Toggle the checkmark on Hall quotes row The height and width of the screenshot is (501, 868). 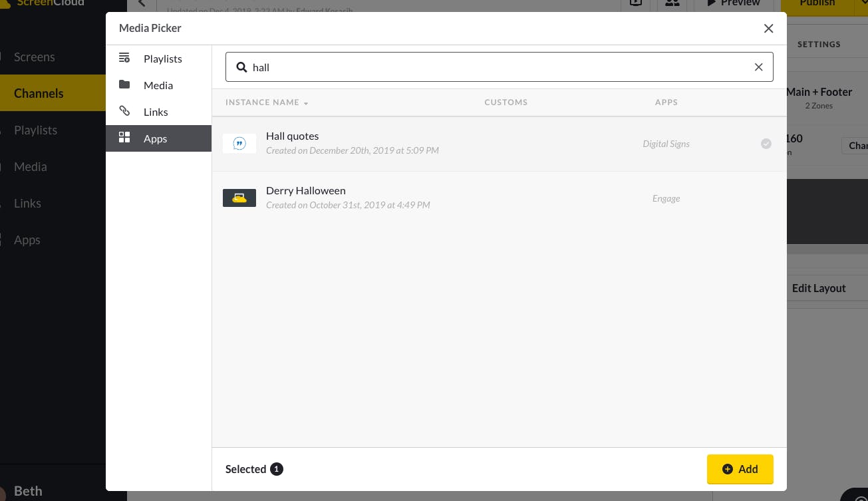(x=766, y=144)
